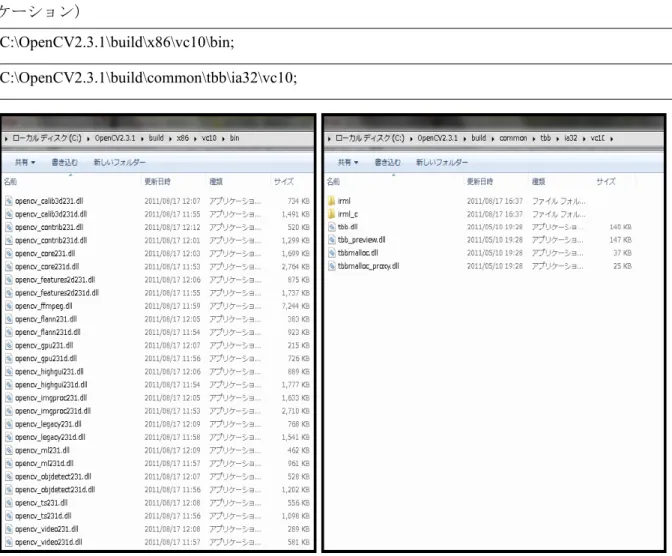This screenshot has height=556, width=672.
Task: Click 書き込む in the left window toolbar
Action: tap(65, 162)
